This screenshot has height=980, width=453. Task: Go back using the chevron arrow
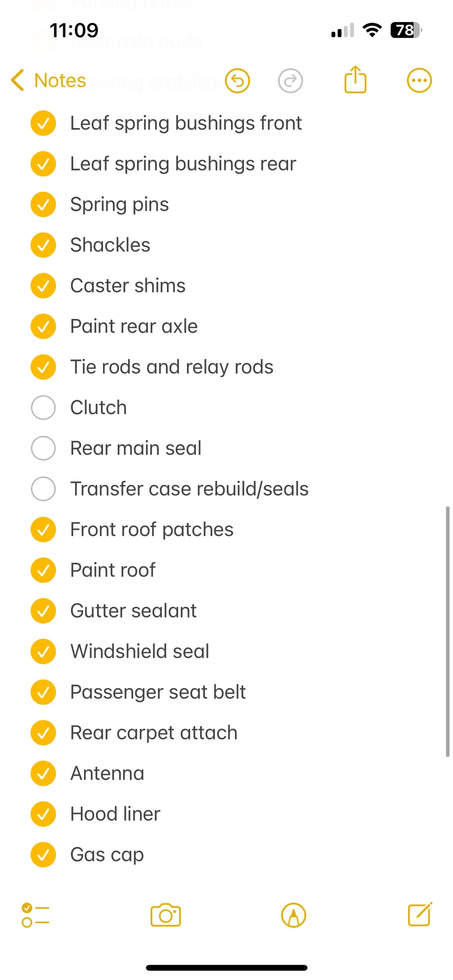click(x=17, y=81)
